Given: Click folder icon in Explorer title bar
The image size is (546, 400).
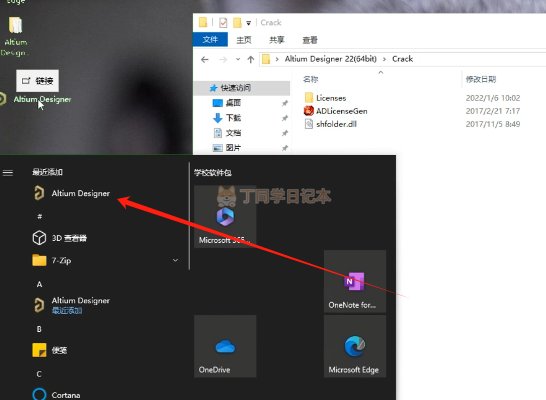Looking at the screenshot, I should coord(203,23).
